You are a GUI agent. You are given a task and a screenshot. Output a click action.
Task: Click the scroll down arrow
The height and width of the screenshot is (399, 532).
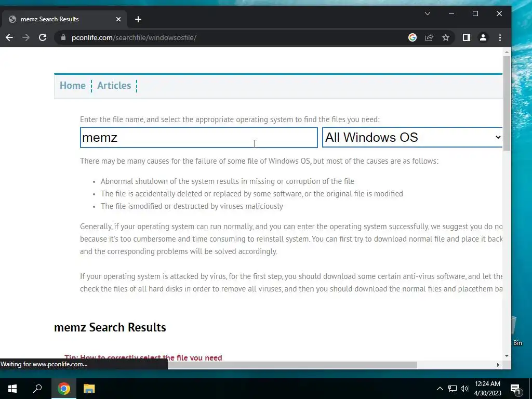(x=507, y=356)
